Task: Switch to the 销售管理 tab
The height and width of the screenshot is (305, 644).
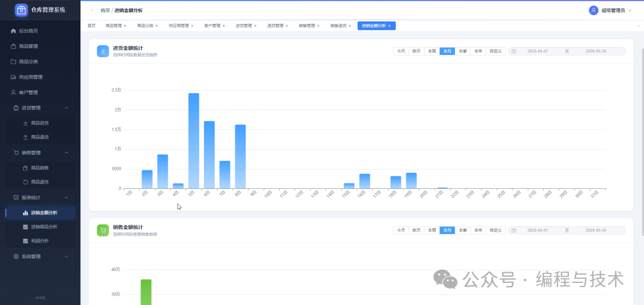Action: 307,26
